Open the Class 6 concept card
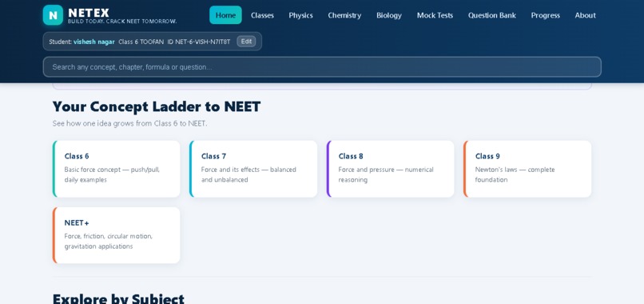Viewport: 644px width, 304px height. [116, 169]
